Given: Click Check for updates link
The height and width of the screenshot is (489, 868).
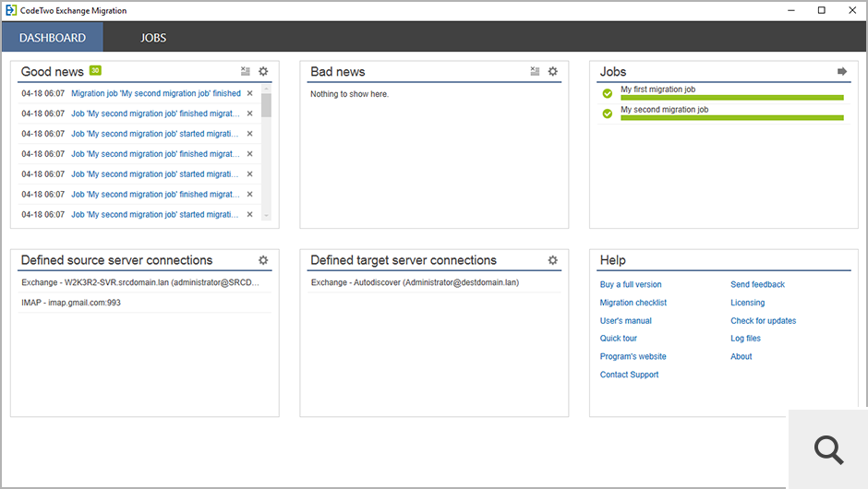Looking at the screenshot, I should coord(763,321).
